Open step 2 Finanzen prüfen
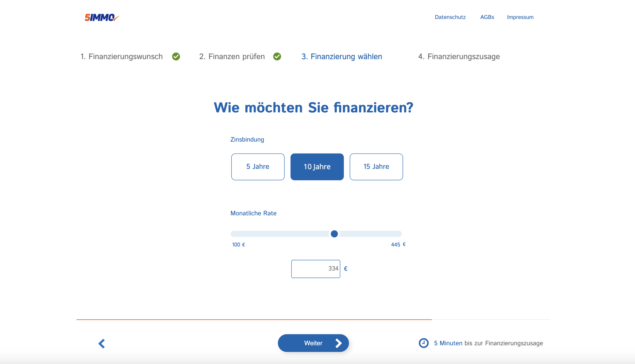The height and width of the screenshot is (364, 635). tap(232, 56)
